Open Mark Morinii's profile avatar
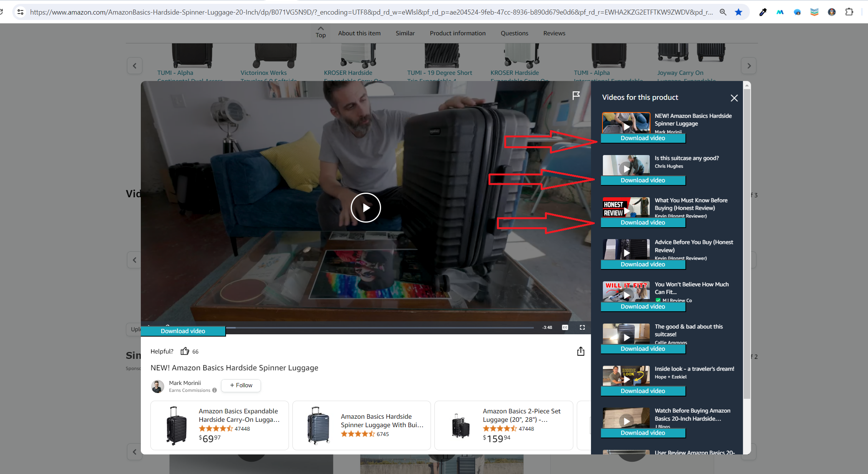Screen dimensions: 868x474 (158, 386)
